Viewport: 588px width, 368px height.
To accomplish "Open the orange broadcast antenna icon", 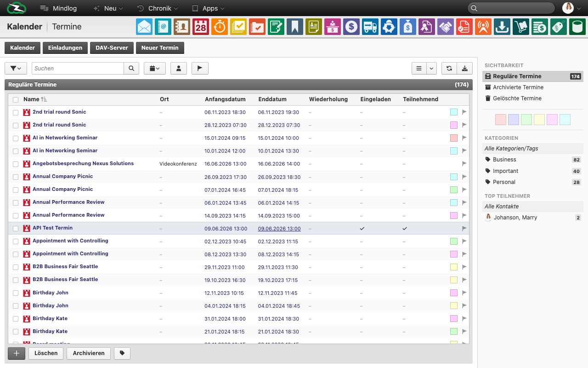I will [x=483, y=27].
